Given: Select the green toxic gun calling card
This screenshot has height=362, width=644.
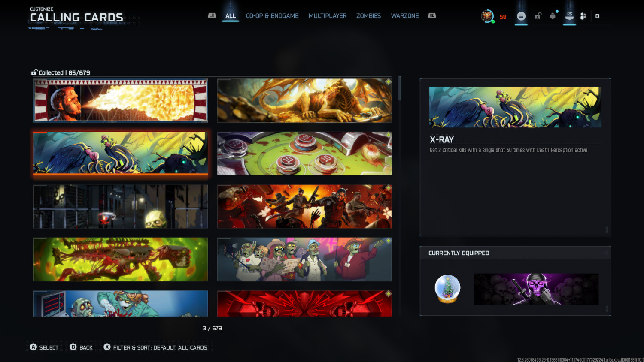Looking at the screenshot, I should click(121, 259).
